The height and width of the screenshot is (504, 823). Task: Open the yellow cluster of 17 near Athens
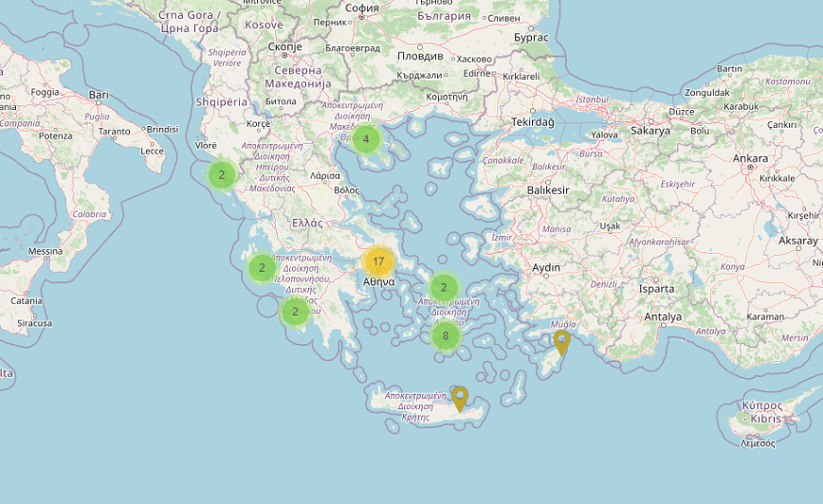click(378, 261)
